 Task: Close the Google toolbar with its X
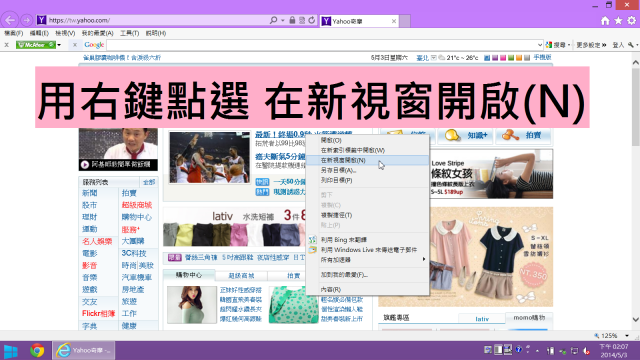pyautogui.click(x=75, y=45)
